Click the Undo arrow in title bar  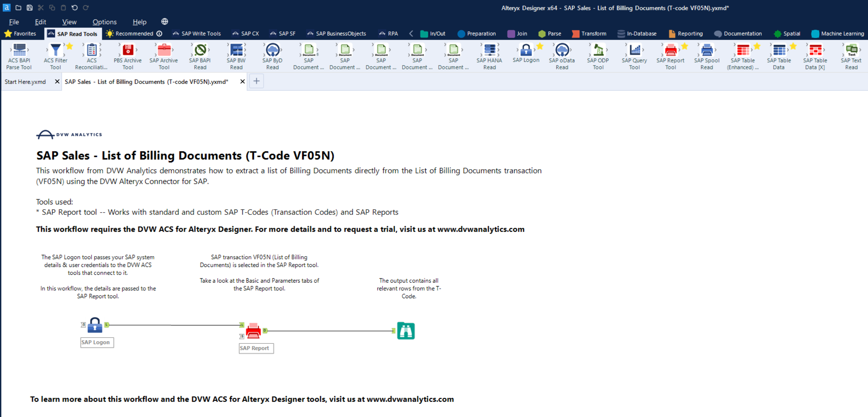[74, 7]
